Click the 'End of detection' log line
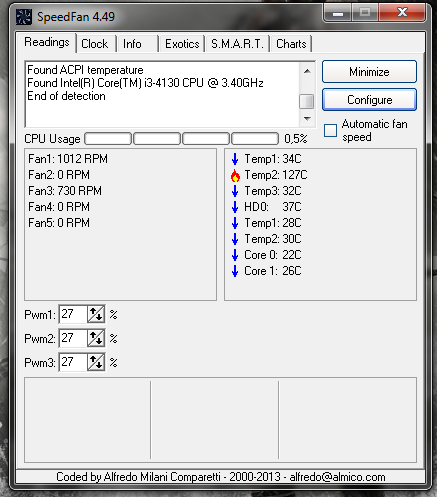 click(x=66, y=96)
